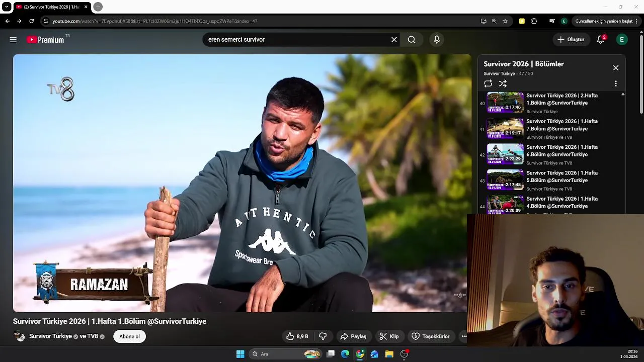Close the current browser tab
644x362 pixels.
pos(86,7)
